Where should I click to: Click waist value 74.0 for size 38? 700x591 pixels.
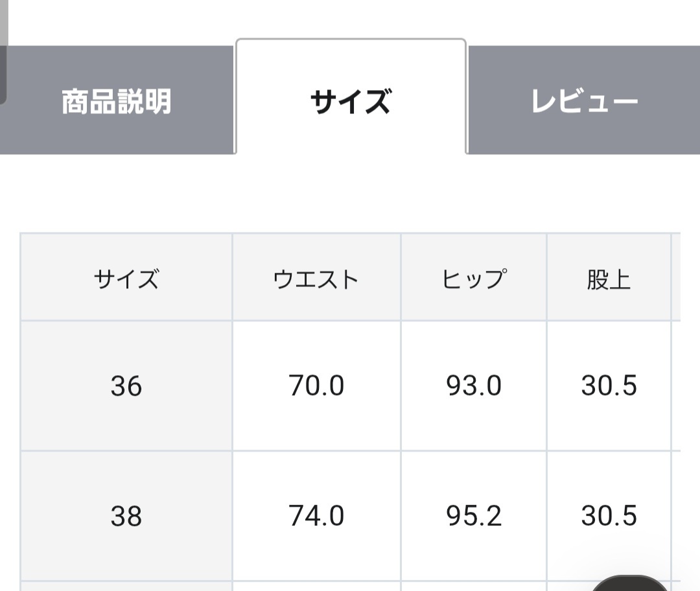tap(316, 516)
